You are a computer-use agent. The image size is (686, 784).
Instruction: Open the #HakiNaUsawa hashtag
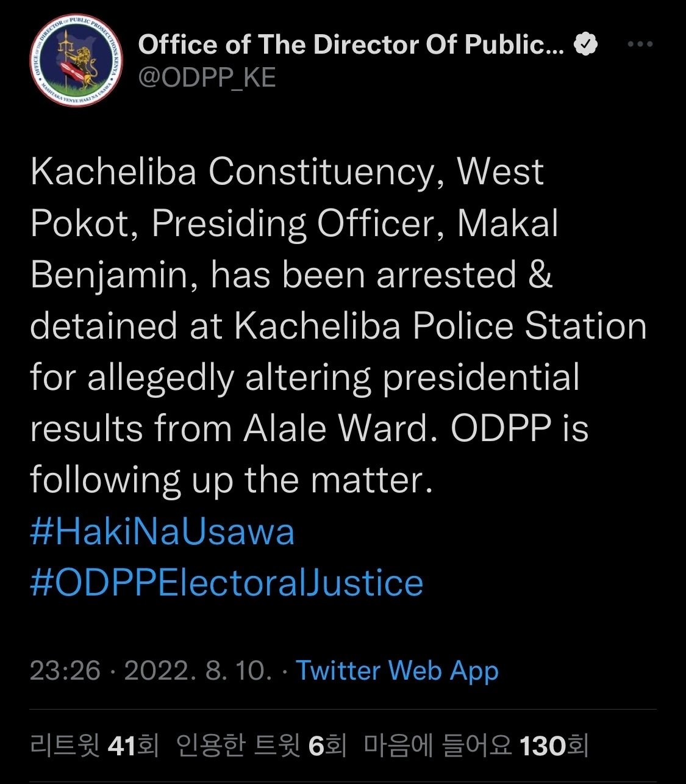click(x=162, y=531)
